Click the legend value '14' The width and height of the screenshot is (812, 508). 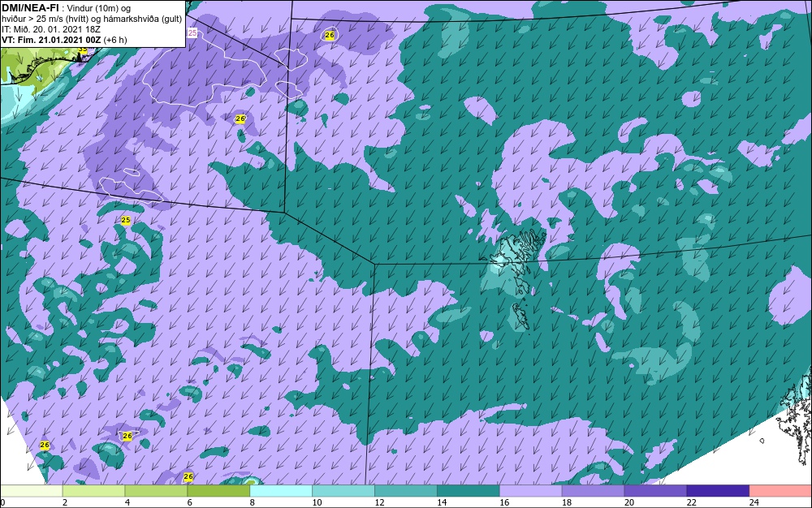(442, 502)
